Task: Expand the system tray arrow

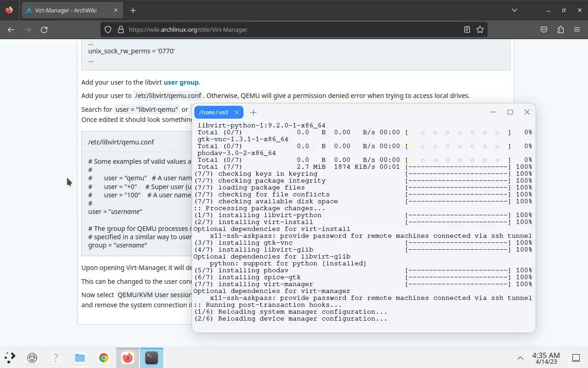Action: (520, 357)
